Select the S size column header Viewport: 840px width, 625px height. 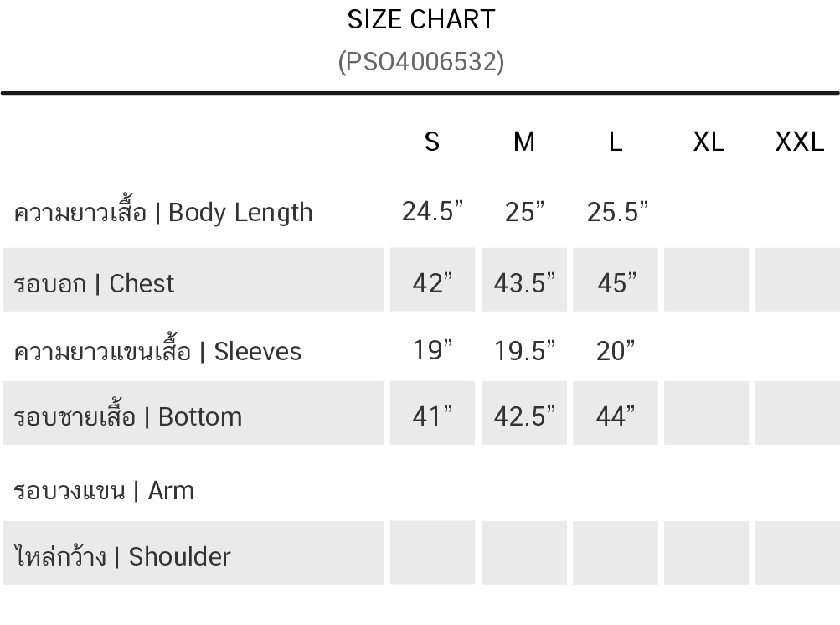[432, 142]
